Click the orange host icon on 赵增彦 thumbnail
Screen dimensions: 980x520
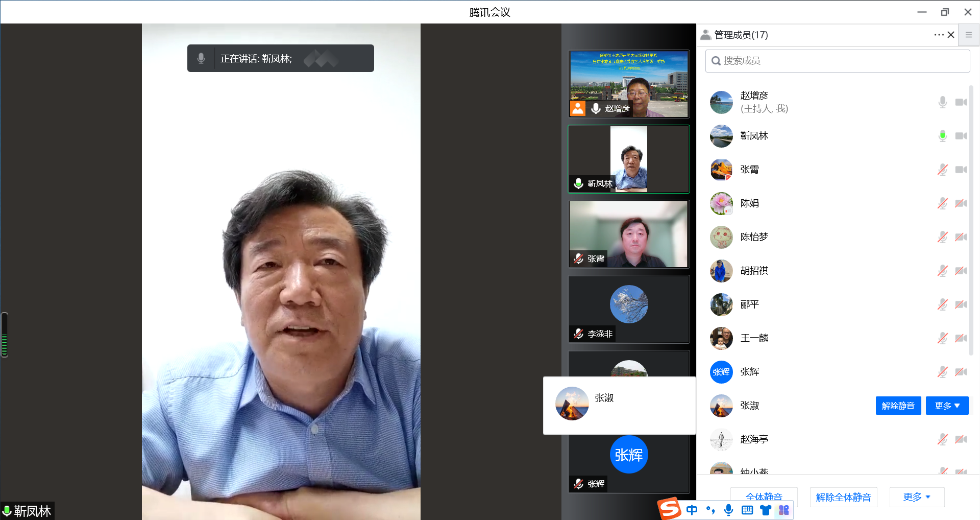click(x=578, y=108)
